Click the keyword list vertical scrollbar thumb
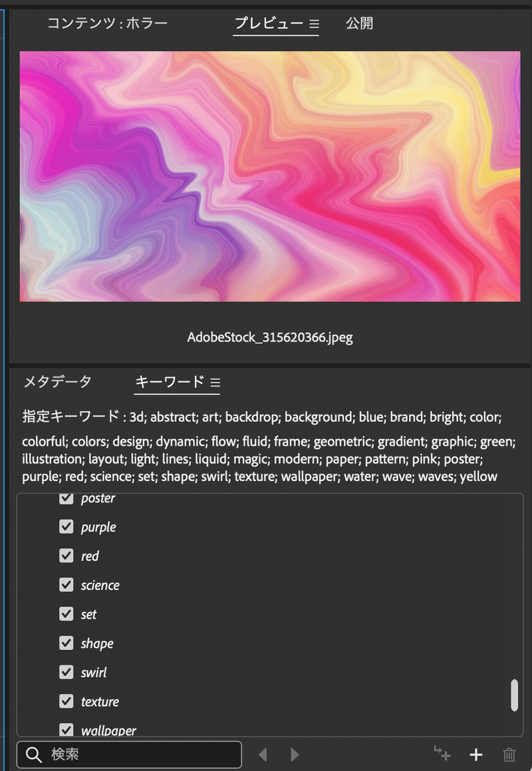 click(514, 695)
